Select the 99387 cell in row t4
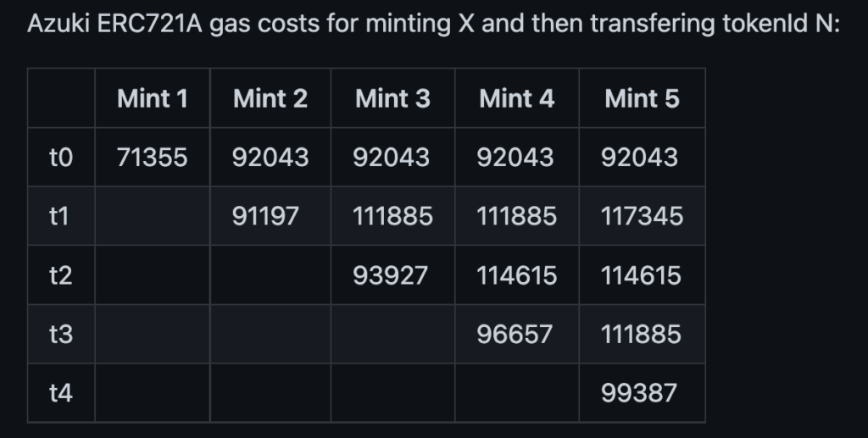The height and width of the screenshot is (438, 868). pyautogui.click(x=642, y=393)
